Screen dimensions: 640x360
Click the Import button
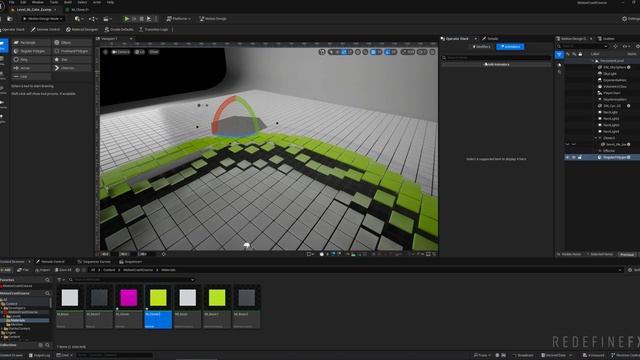[42, 270]
